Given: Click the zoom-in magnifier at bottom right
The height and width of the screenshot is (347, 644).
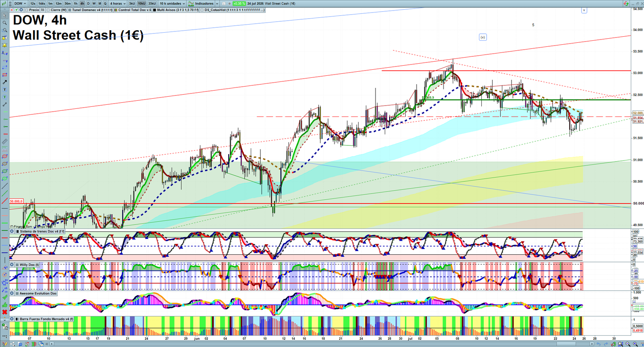Looking at the screenshot, I should [635, 344].
